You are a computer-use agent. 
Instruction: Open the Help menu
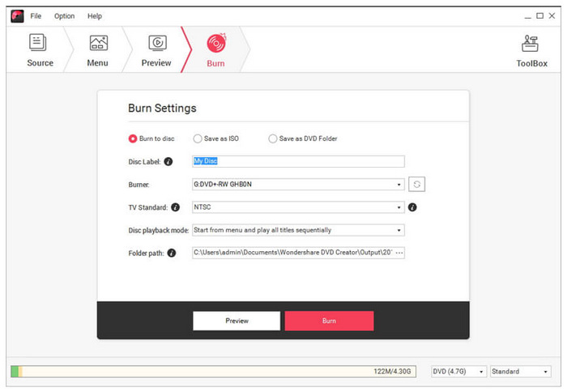pos(95,16)
